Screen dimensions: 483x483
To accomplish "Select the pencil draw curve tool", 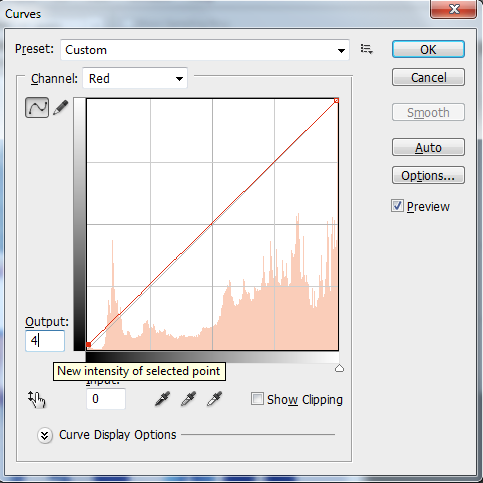I will [x=61, y=108].
